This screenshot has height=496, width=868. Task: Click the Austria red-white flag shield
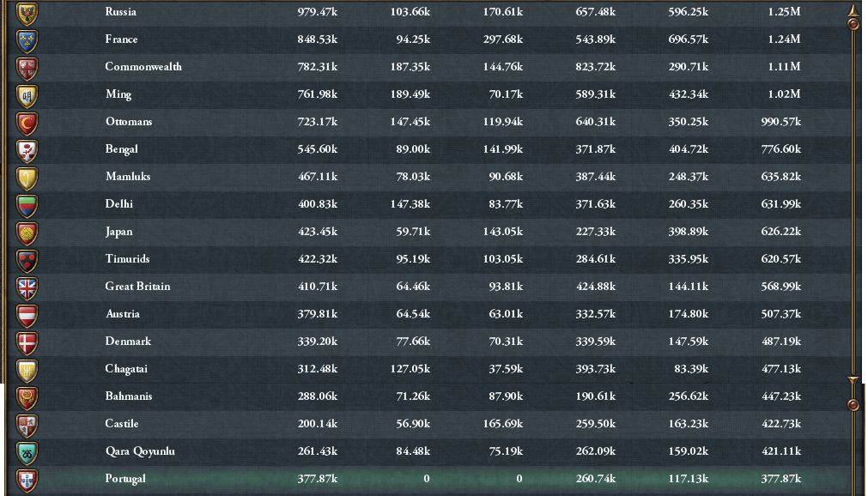point(27,315)
